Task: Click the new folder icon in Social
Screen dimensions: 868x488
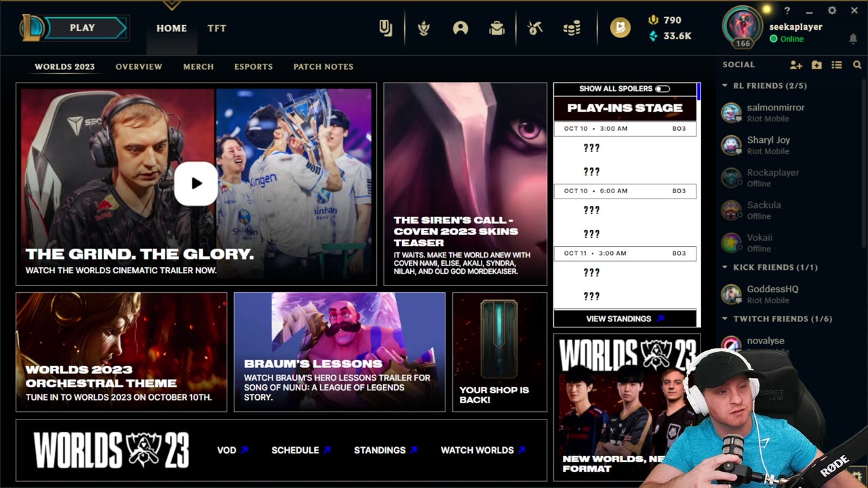Action: point(816,65)
